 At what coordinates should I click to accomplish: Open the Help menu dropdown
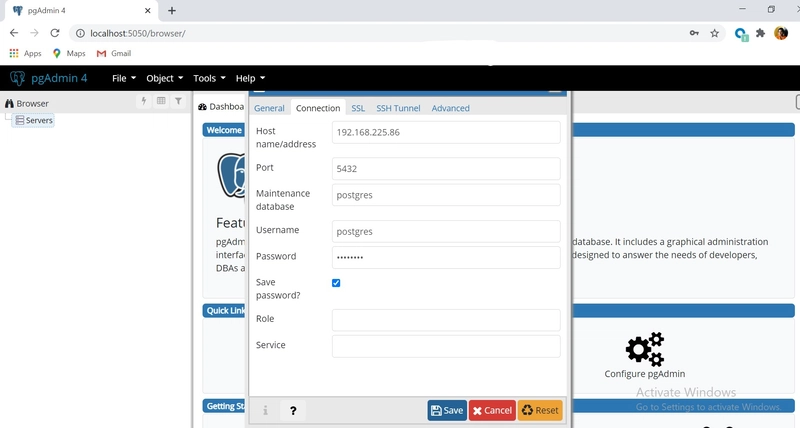click(x=250, y=78)
